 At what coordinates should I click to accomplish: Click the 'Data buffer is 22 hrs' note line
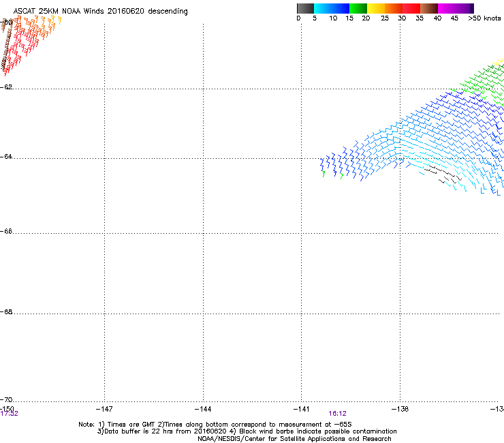click(x=247, y=431)
